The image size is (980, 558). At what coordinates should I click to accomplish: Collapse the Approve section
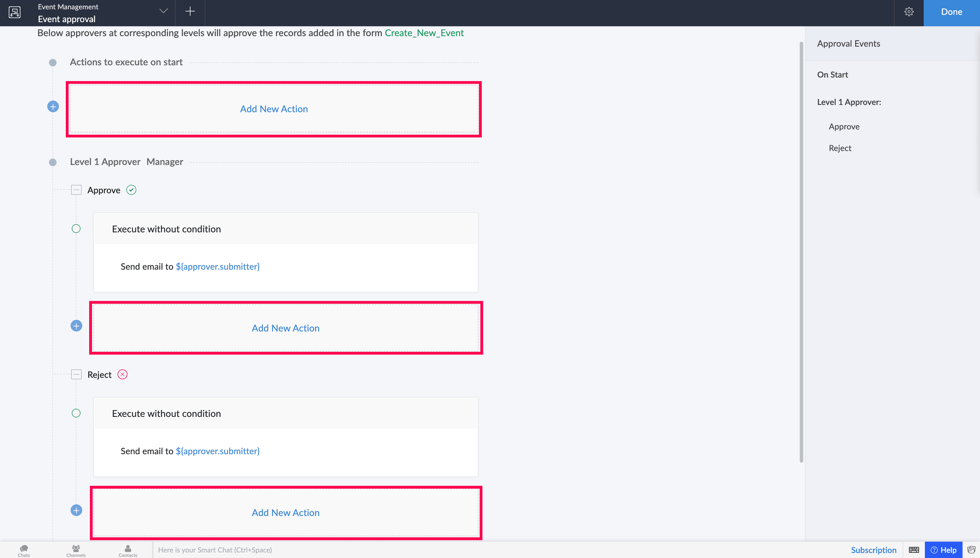(76, 190)
